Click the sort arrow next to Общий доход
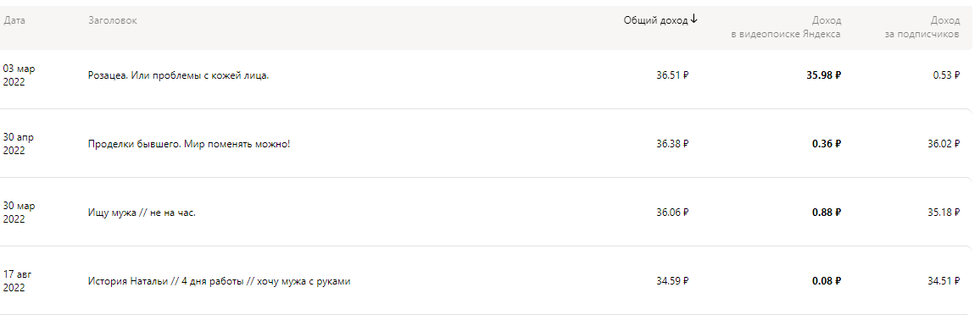 [x=693, y=20]
